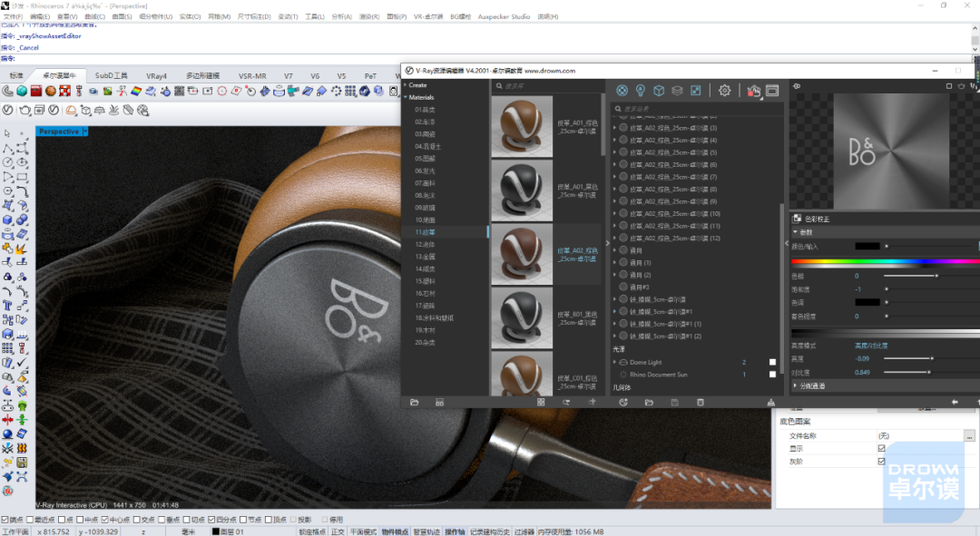The width and height of the screenshot is (980, 536).
Task: Expand the Dome Light entry
Action: (x=614, y=363)
